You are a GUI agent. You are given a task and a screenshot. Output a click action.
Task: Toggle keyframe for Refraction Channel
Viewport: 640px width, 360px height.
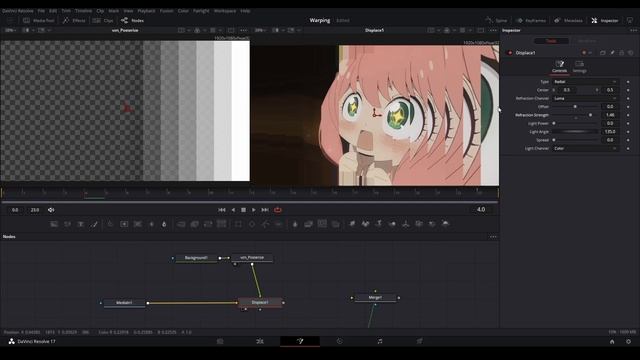point(628,98)
